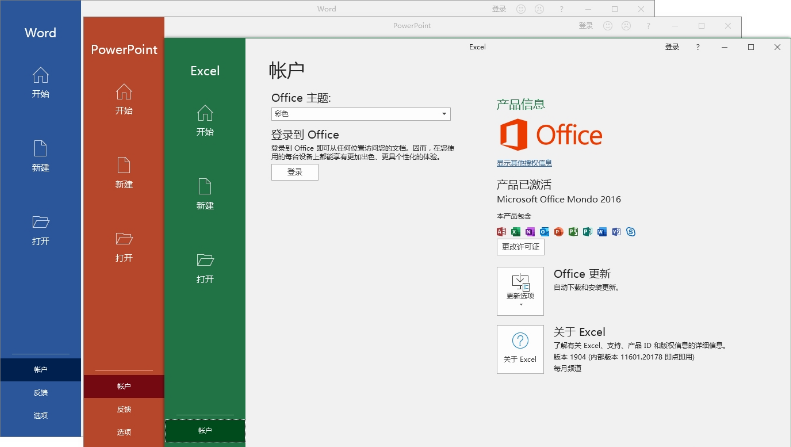Click the 'Office 更新' heading

click(582, 273)
